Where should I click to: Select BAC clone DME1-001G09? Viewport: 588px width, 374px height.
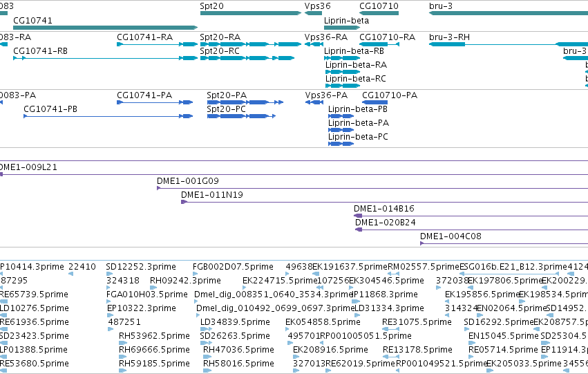click(372, 188)
